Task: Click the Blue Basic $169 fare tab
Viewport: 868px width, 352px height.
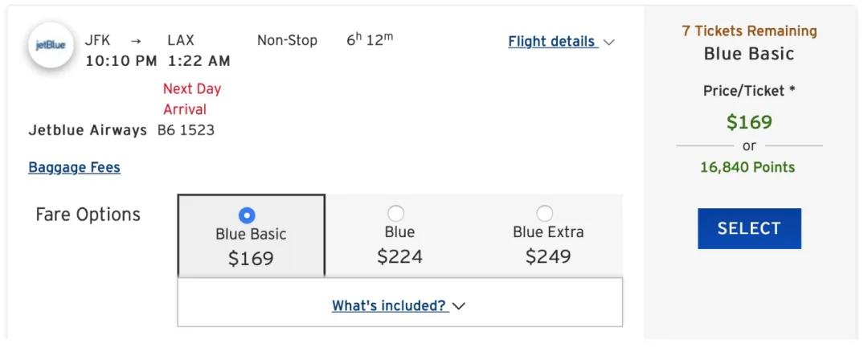Action: [251, 235]
